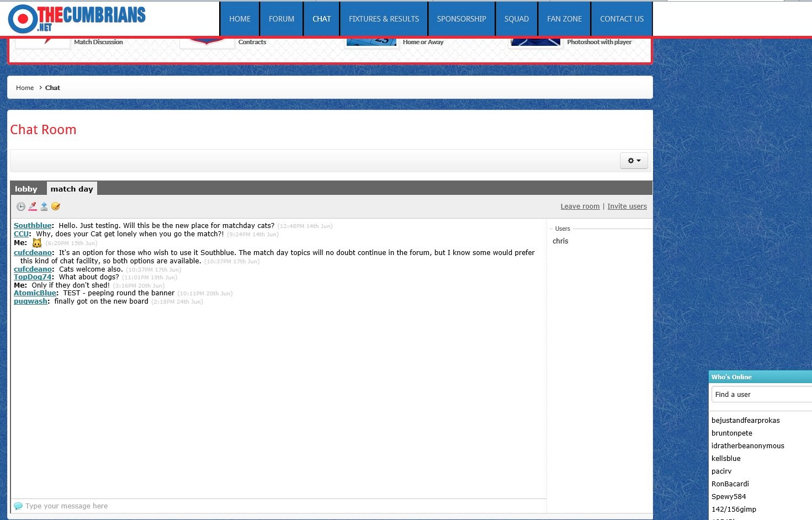Switch to the lobby chat tab
Viewport: 812px width, 520px height.
pos(26,189)
